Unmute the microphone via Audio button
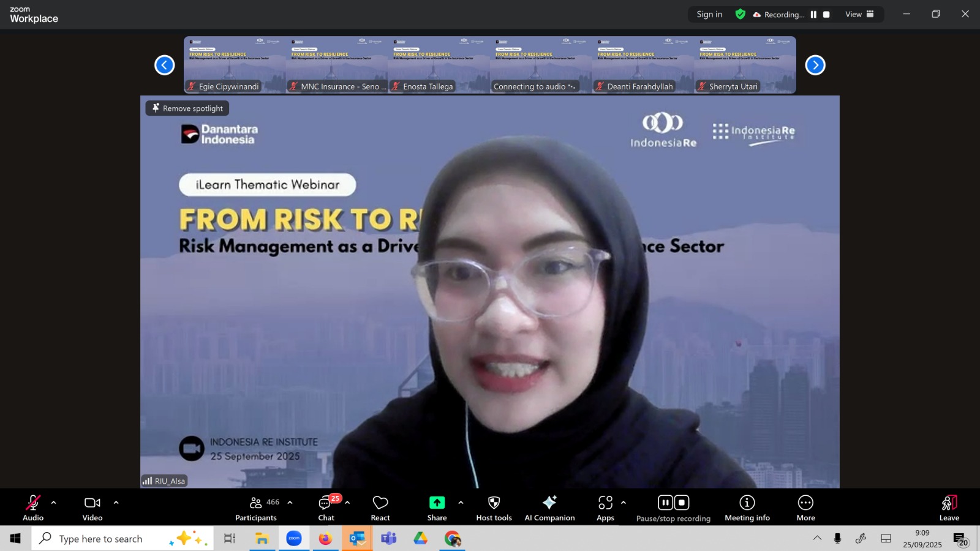This screenshot has height=551, width=980. point(33,508)
